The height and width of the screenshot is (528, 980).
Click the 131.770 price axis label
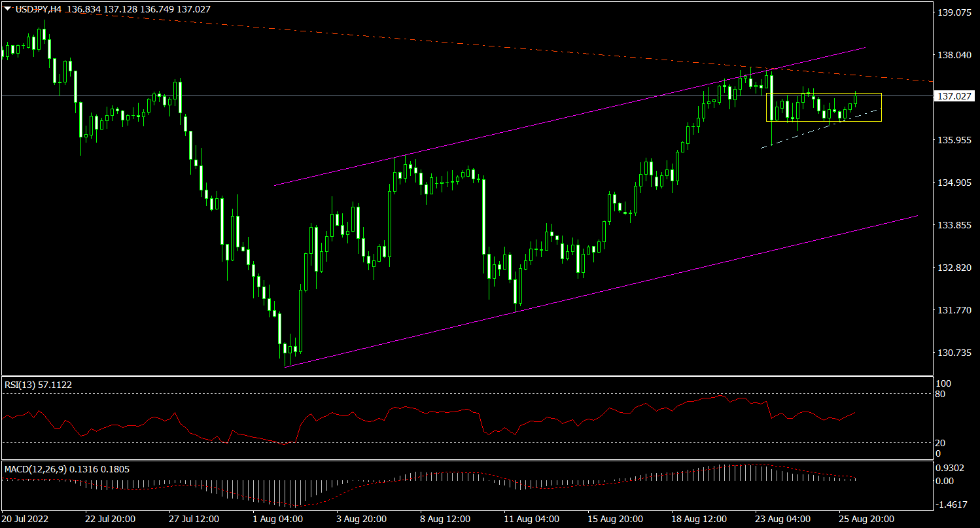click(954, 310)
